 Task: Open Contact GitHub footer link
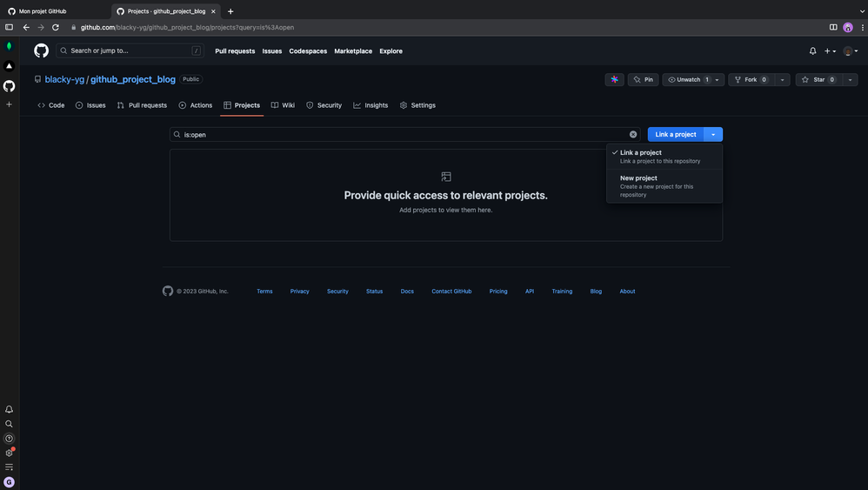(451, 292)
